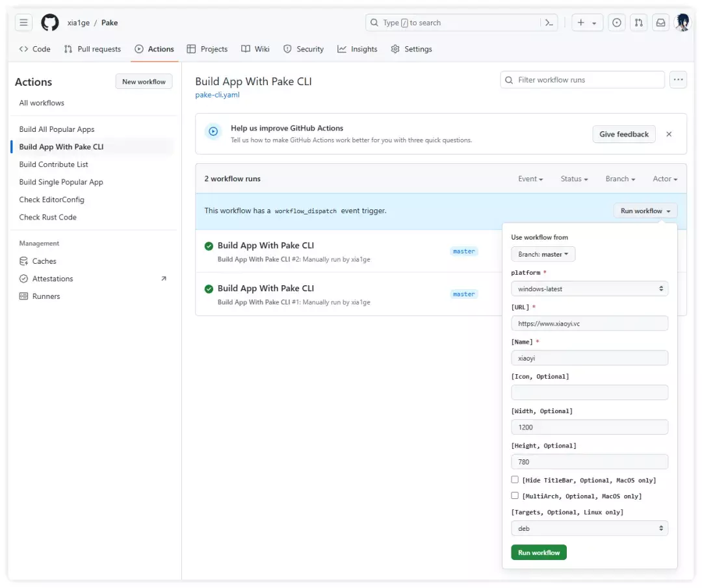Open the three-dot workflow options menu

678,80
